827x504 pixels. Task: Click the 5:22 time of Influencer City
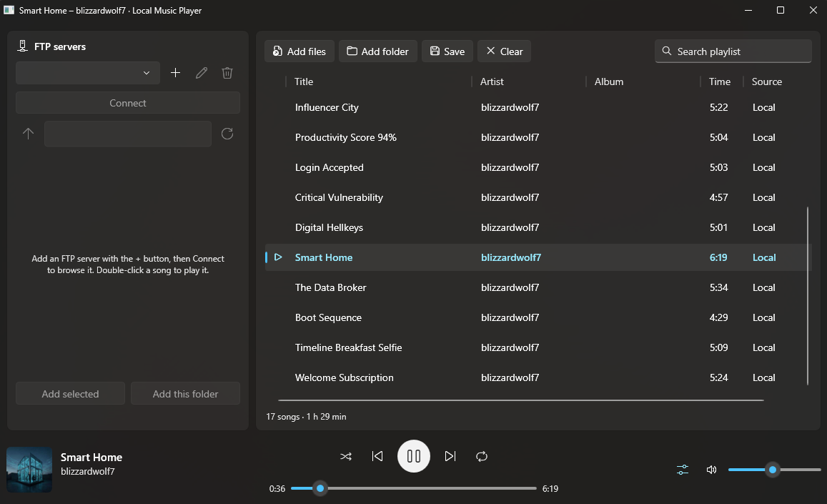click(x=718, y=107)
